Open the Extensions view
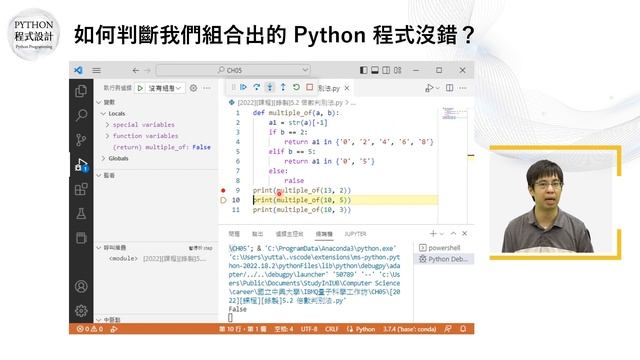The width and height of the screenshot is (640, 360). click(81, 189)
